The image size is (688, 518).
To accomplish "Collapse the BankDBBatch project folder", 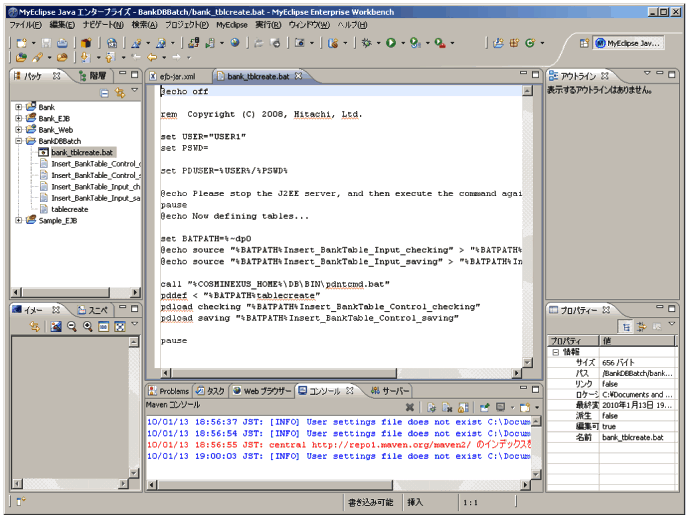I will pyautogui.click(x=18, y=141).
